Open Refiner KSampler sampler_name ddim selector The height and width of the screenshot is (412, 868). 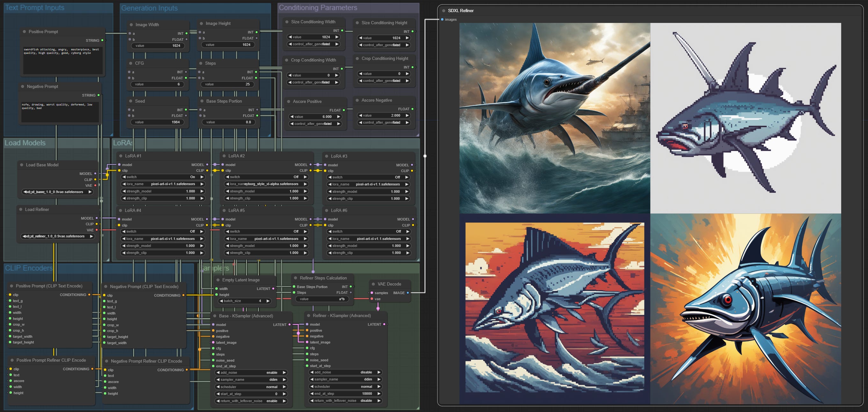click(345, 379)
